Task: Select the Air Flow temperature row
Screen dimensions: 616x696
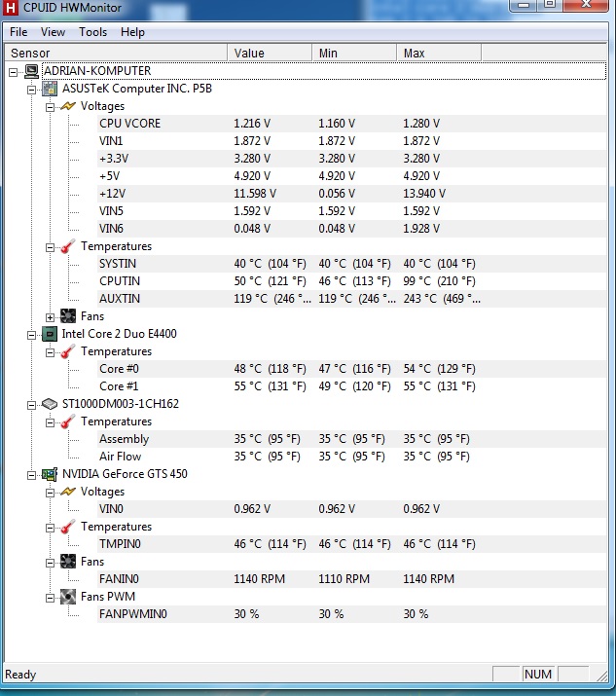Action: [x=352, y=457]
